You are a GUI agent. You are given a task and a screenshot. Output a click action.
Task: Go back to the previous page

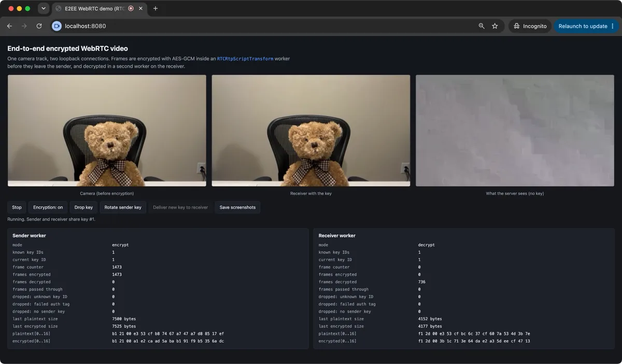pos(9,26)
